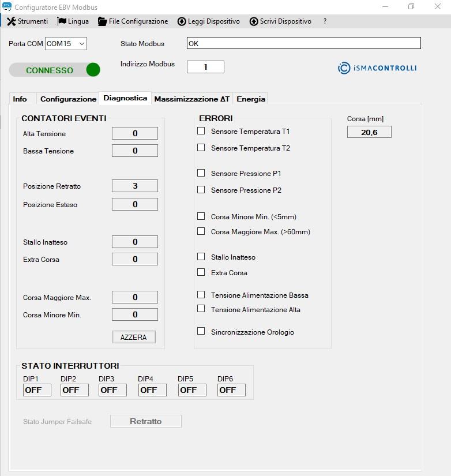Enable the Sincronizzazione Orologio checkbox

(x=201, y=331)
